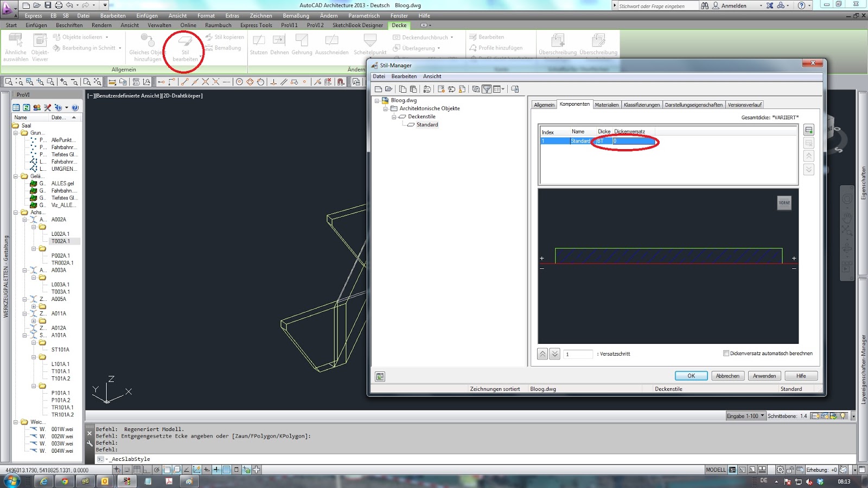
Task: Click the Open Drawing icon in Stil-Manager toolbar
Action: pos(389,89)
